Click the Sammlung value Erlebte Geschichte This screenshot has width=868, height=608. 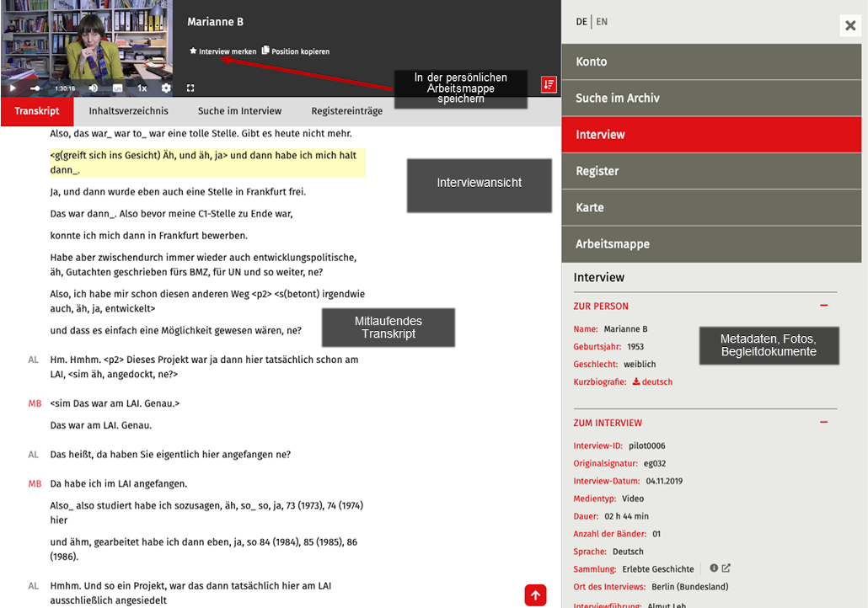658,569
